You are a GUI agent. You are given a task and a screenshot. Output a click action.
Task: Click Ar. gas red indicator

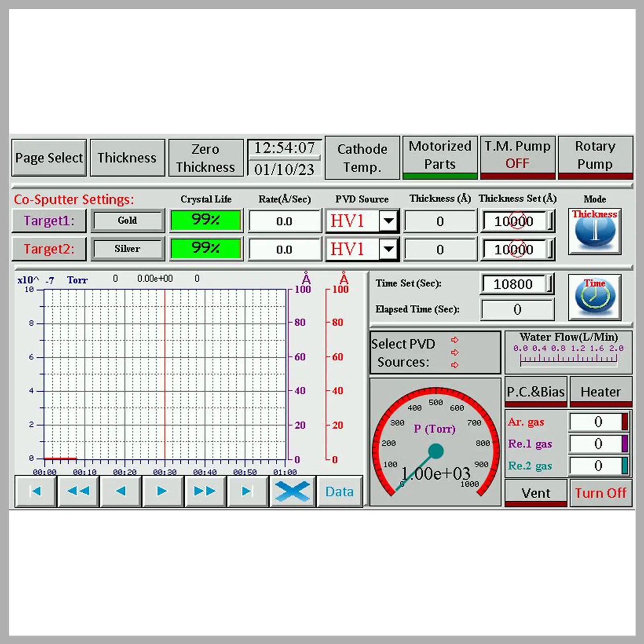click(625, 421)
